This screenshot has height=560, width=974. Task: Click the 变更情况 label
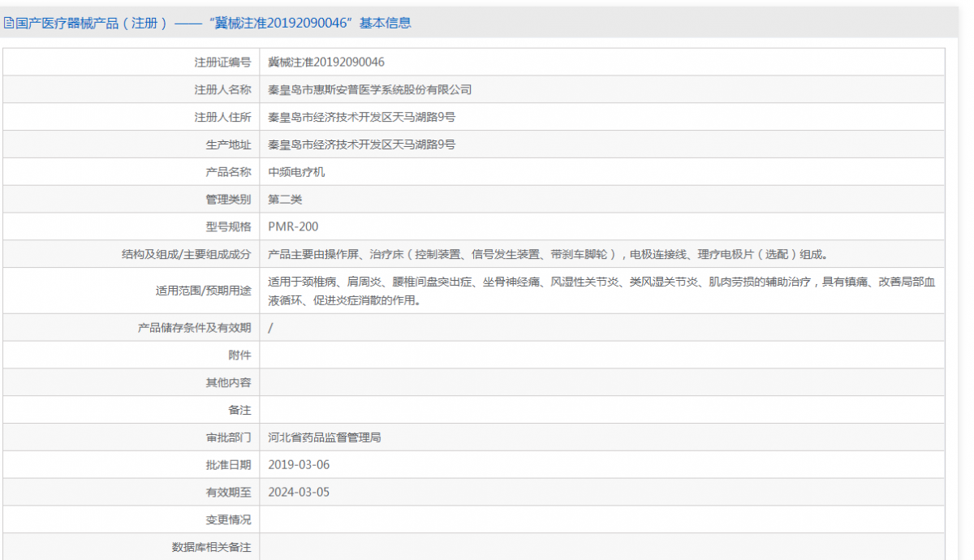[229, 519]
